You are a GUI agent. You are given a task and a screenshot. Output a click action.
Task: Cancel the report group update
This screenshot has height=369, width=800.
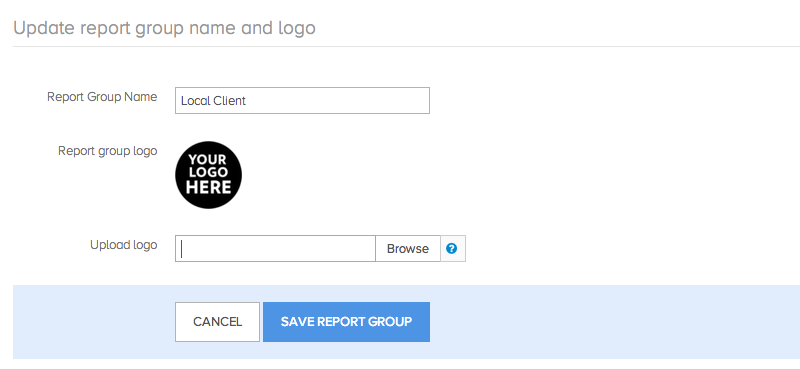(217, 322)
